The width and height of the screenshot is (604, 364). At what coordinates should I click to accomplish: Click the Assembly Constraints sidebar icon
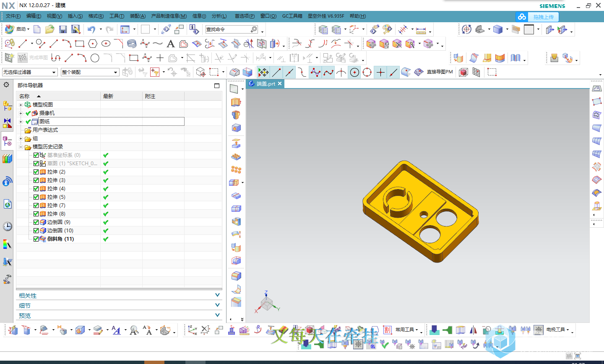click(x=7, y=123)
